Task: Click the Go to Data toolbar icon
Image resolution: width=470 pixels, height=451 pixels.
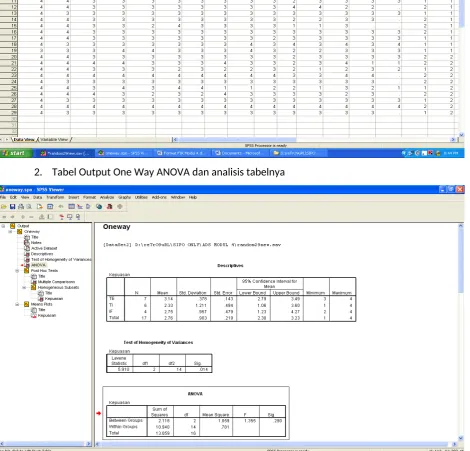Action: (71, 207)
